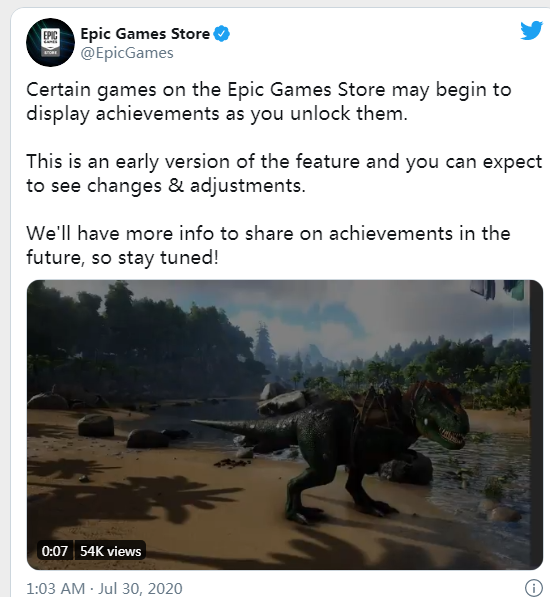
Task: Click the Jul 30, 2020 date text
Action: pyautogui.click(x=140, y=589)
